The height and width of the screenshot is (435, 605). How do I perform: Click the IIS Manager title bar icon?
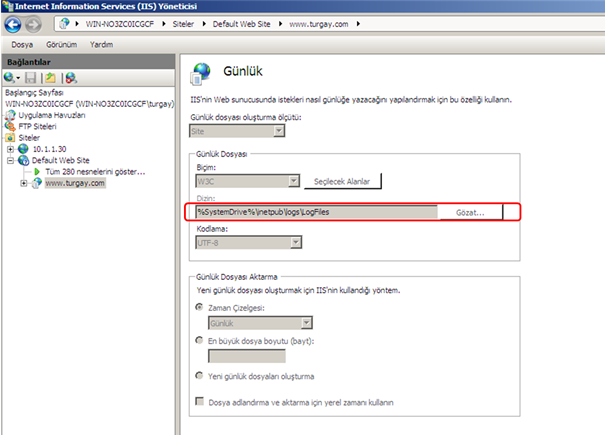(x=7, y=6)
